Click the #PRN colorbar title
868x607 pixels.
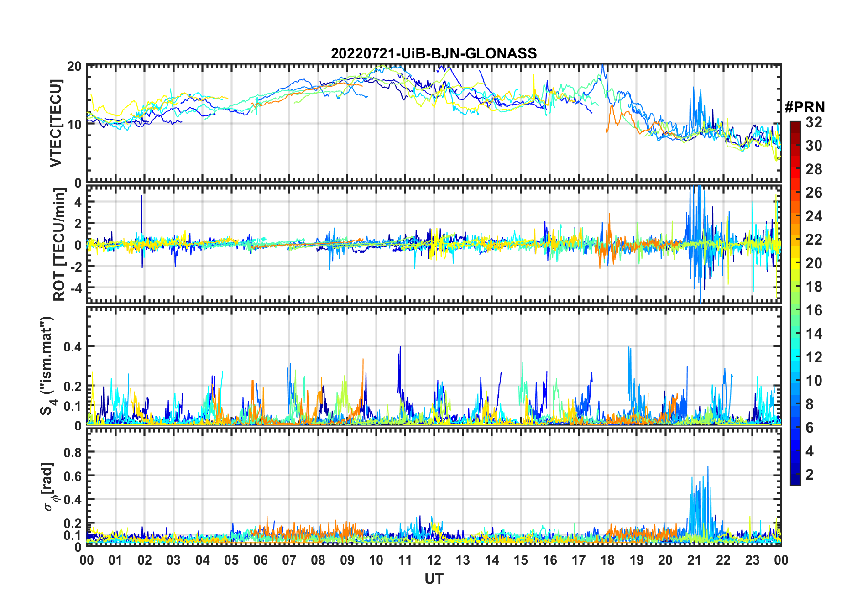[x=805, y=107]
